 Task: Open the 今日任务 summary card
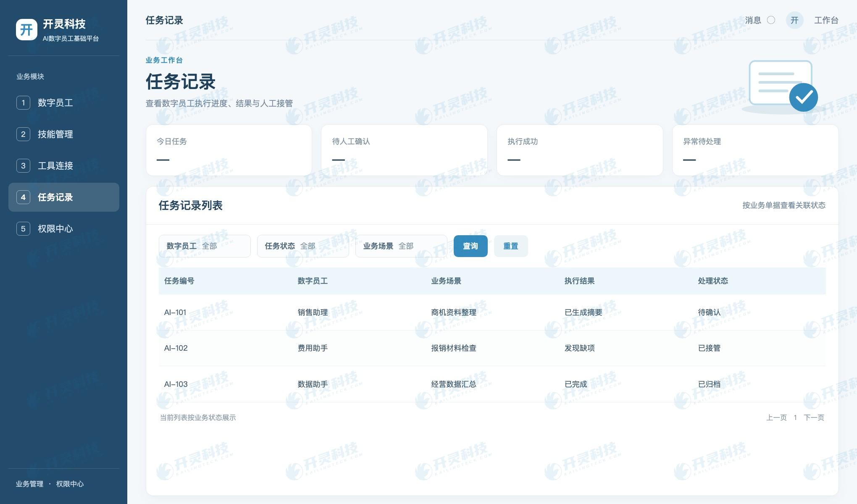pos(229,150)
